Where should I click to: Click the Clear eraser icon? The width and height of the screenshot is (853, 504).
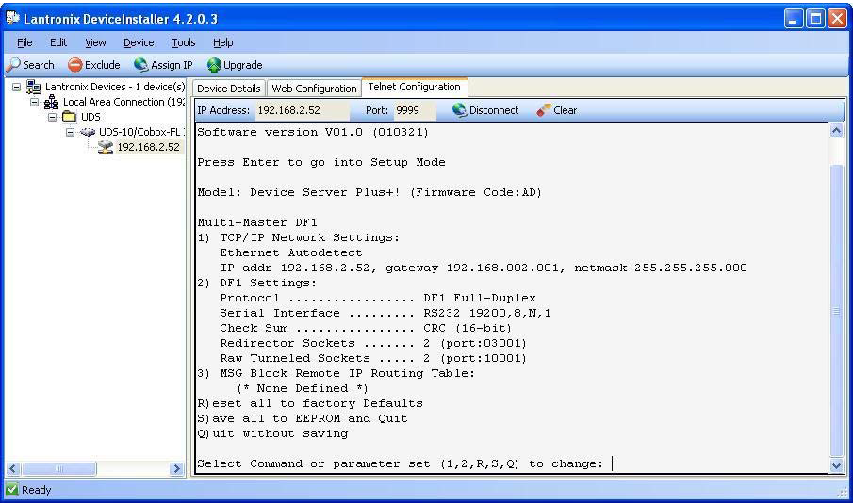point(544,110)
